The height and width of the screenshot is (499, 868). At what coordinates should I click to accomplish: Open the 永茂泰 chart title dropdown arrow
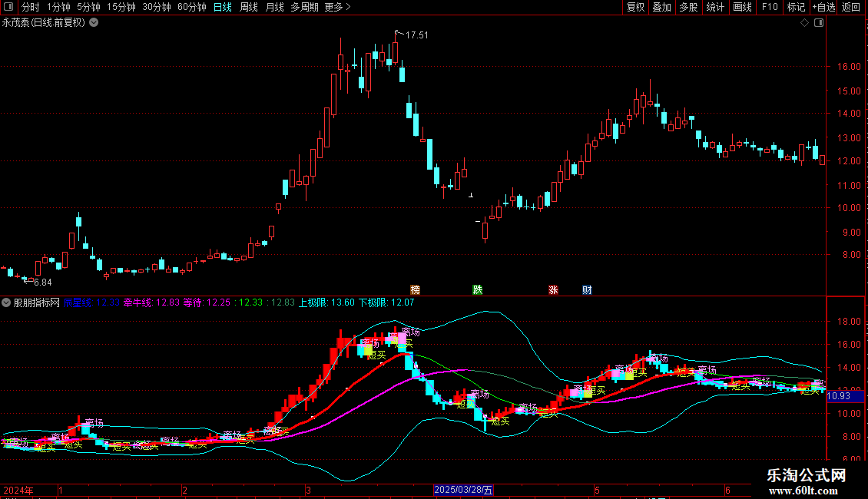point(94,23)
